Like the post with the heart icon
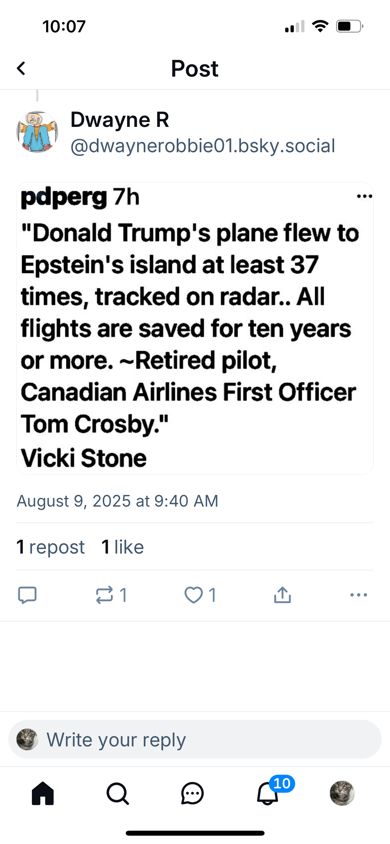The image size is (390, 844). [192, 595]
